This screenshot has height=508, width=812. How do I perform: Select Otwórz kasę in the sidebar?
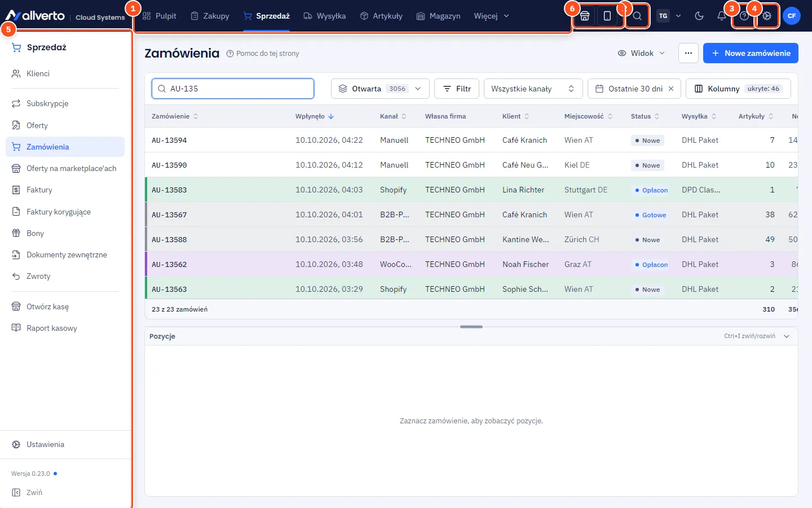point(65,306)
